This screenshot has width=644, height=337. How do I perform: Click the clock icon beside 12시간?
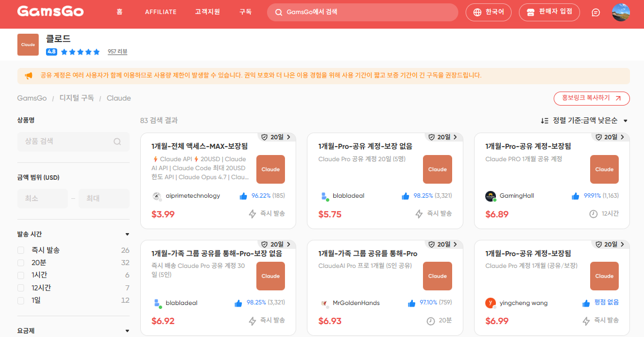[593, 214]
